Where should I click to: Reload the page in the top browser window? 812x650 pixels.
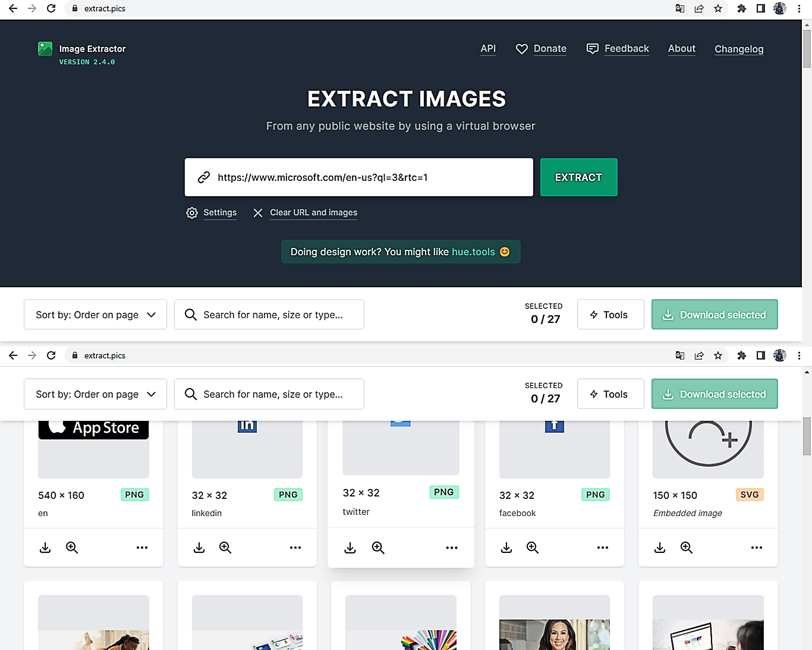pos(51,9)
